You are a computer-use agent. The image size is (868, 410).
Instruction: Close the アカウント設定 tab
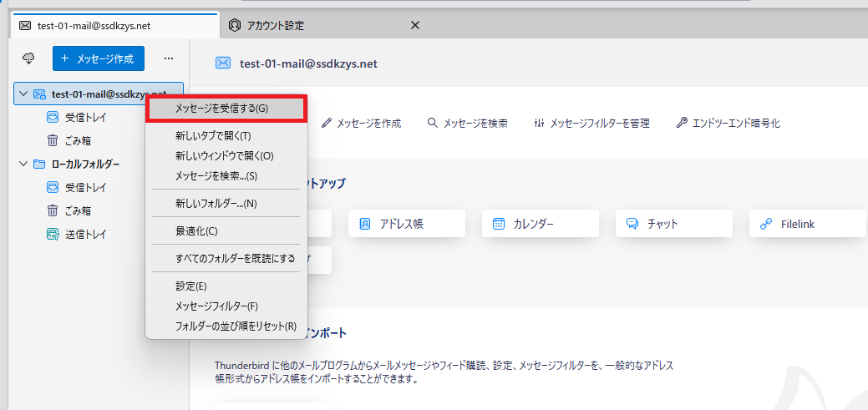click(x=414, y=25)
